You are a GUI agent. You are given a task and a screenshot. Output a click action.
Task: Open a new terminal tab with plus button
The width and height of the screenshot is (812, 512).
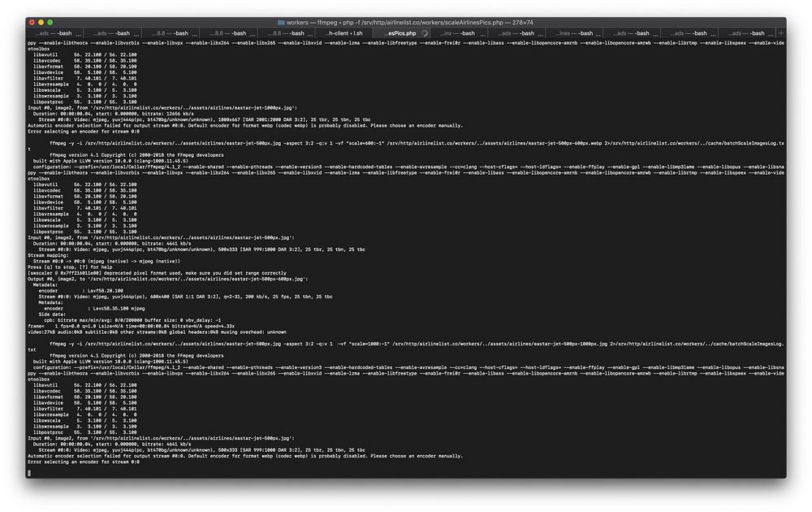[x=781, y=33]
